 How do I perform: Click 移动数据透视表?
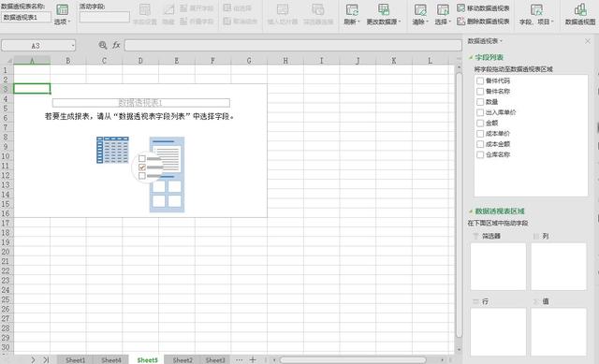pos(483,8)
